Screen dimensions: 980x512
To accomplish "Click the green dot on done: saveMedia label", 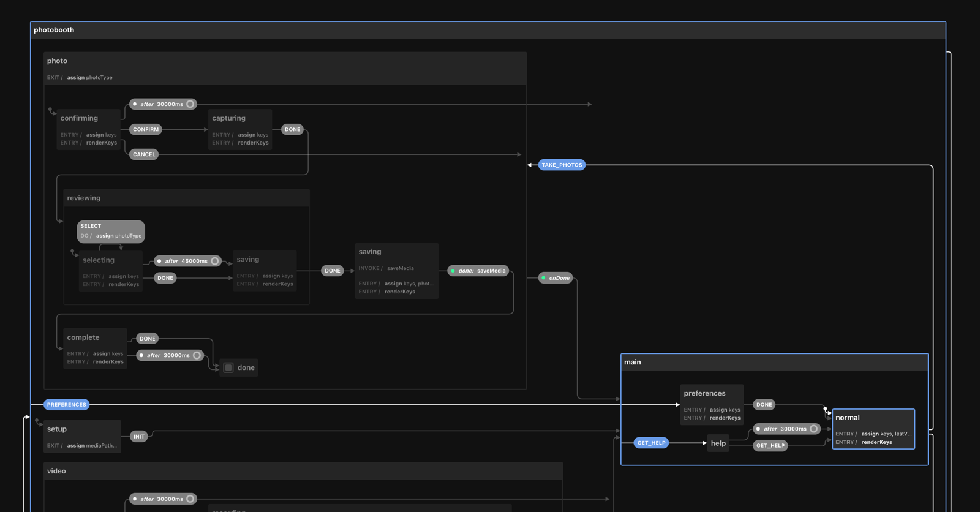I will (453, 271).
